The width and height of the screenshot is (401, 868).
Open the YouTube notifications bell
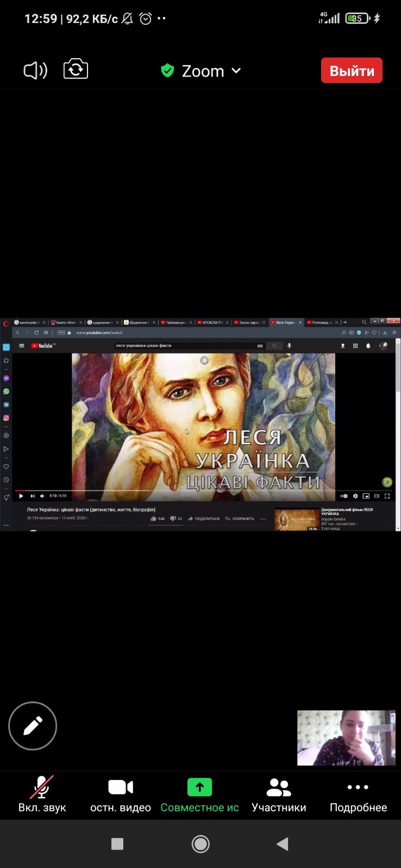(368, 345)
